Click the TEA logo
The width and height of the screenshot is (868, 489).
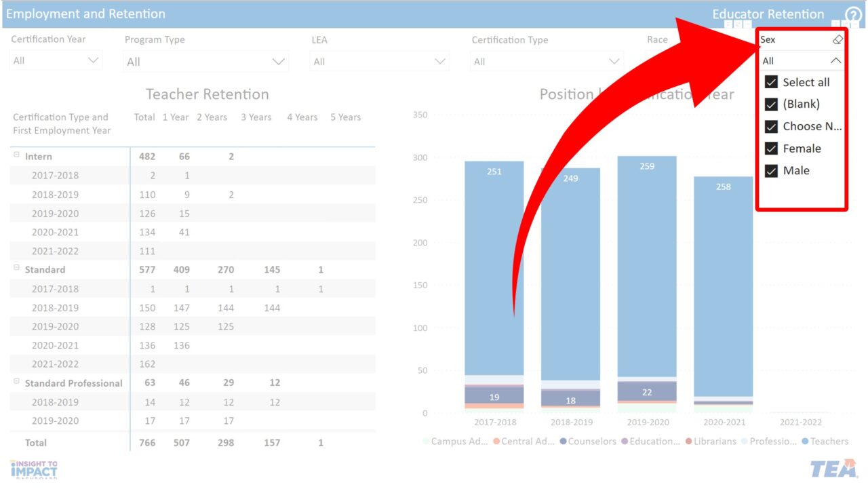click(833, 469)
